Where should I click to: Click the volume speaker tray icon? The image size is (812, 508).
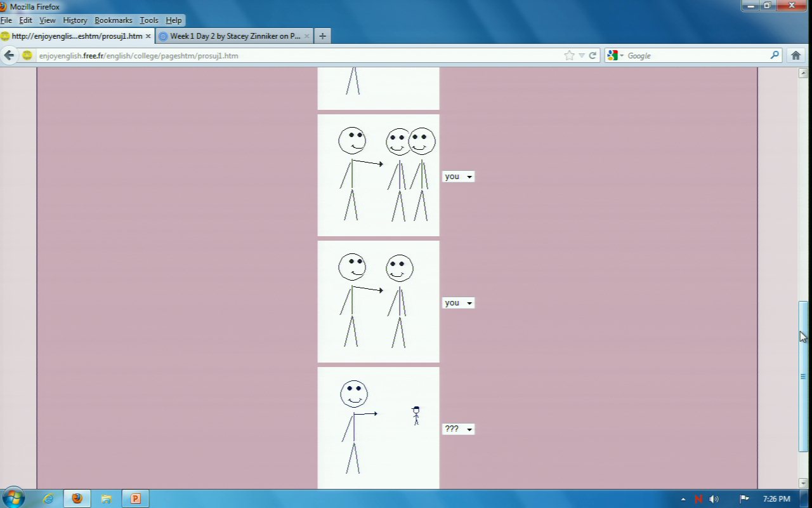[x=714, y=499]
